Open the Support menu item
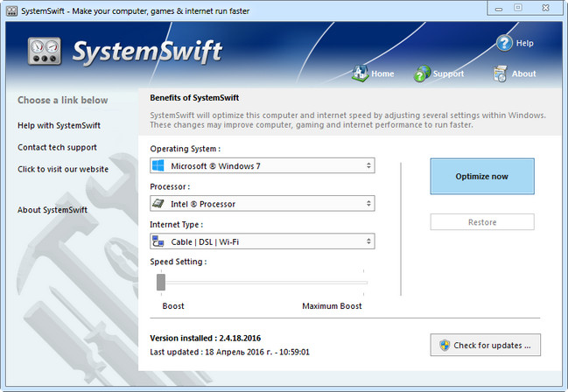The width and height of the screenshot is (568, 392). [x=439, y=73]
